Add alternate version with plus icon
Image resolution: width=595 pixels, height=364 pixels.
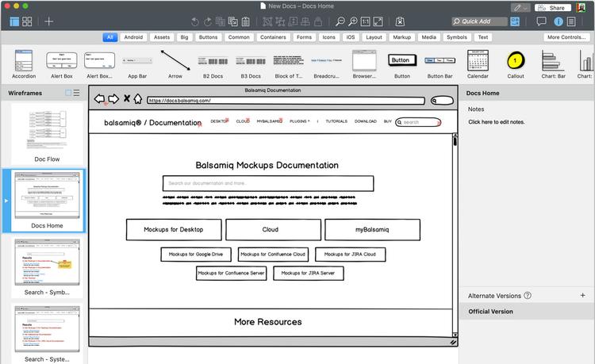[582, 295]
